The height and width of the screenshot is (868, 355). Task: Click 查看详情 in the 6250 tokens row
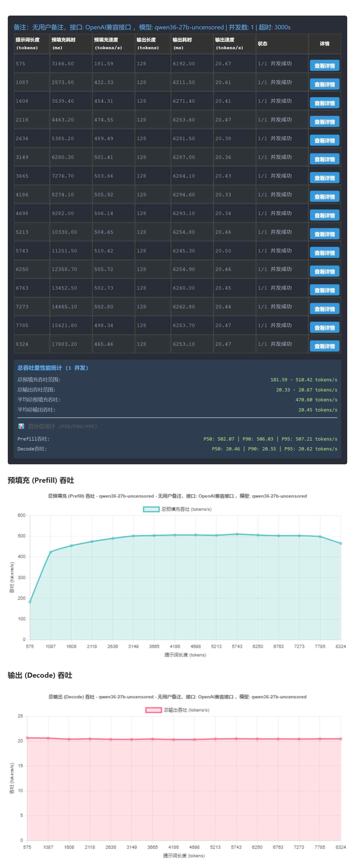point(324,271)
